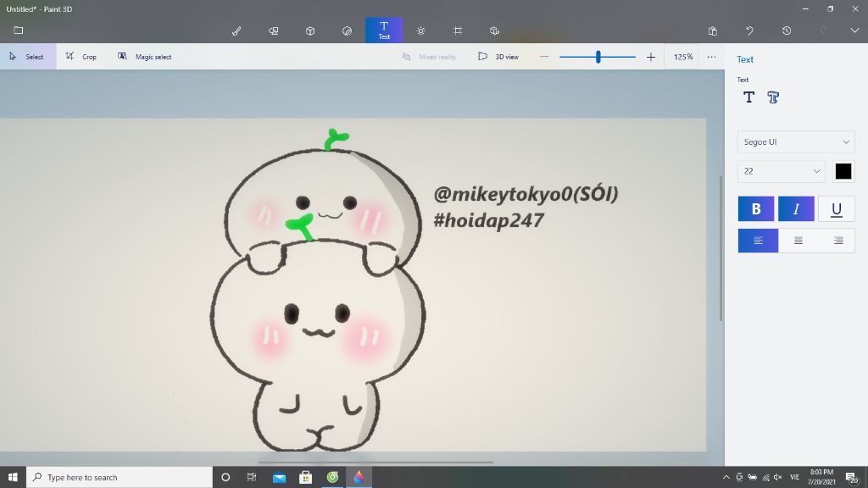Open Cortana circle icon

click(x=225, y=477)
